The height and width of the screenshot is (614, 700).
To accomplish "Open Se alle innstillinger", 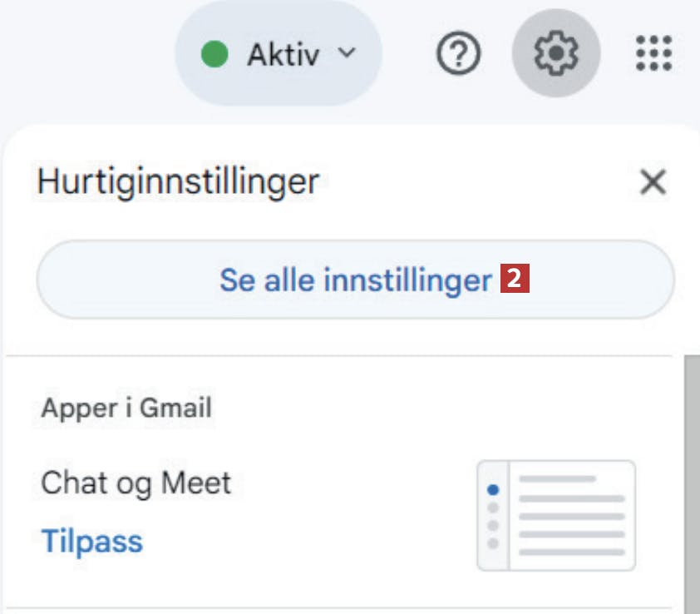I will (x=355, y=280).
